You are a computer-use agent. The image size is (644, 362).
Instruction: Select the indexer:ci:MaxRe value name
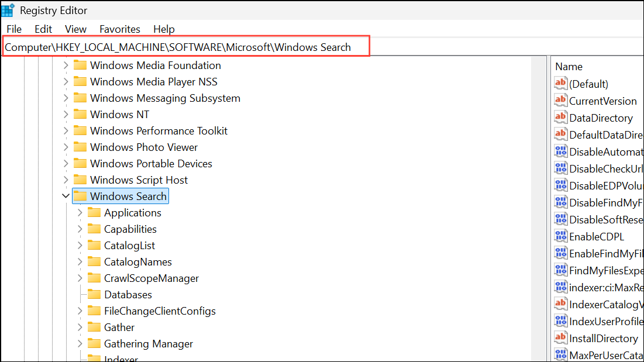[606, 287]
